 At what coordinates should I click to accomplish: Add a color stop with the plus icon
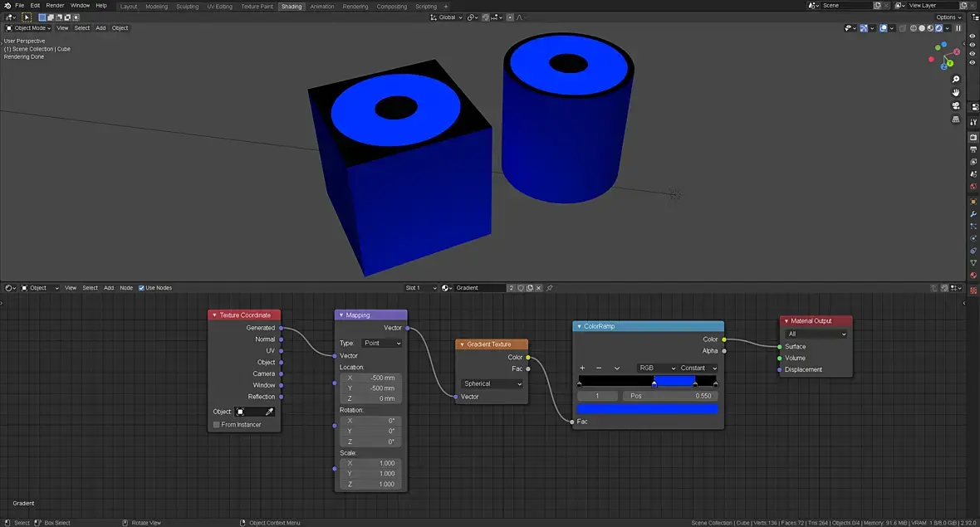[x=582, y=368]
